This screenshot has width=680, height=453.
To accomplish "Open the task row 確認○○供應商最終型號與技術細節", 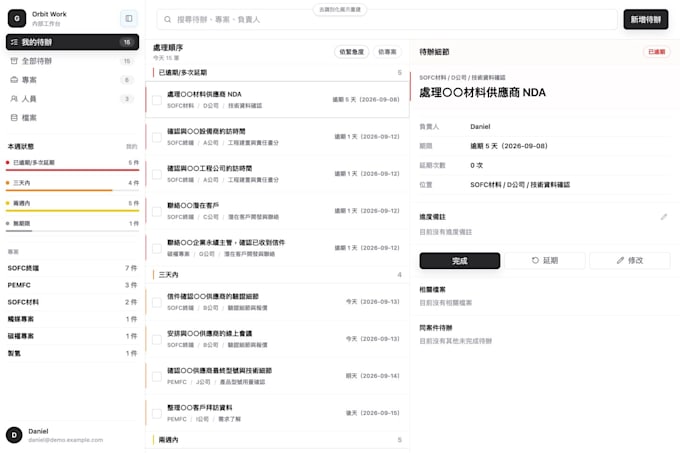I will (x=278, y=376).
